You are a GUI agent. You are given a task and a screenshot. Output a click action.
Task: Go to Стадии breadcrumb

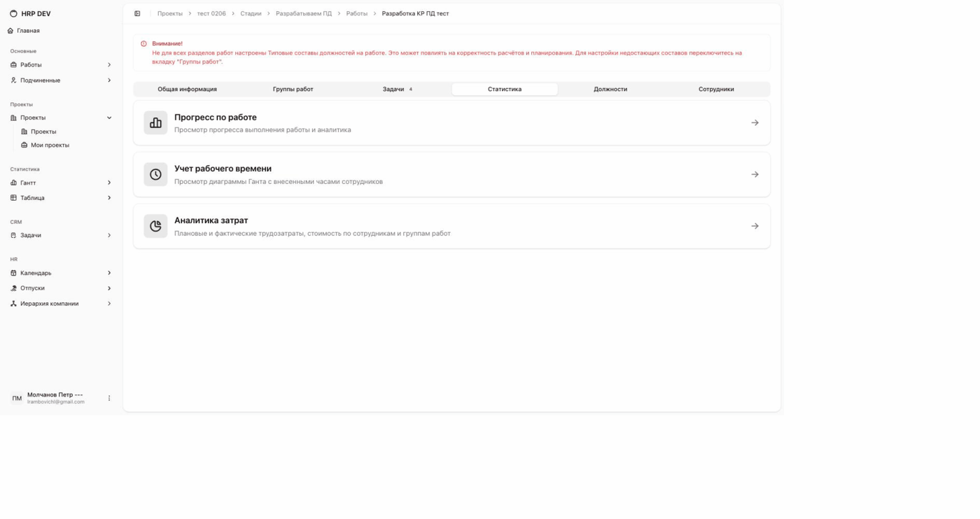point(251,13)
